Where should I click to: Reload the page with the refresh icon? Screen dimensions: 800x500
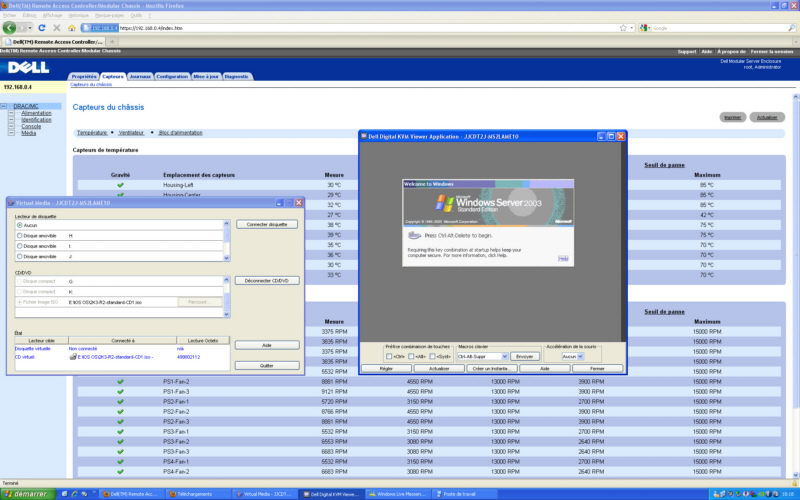(x=42, y=28)
